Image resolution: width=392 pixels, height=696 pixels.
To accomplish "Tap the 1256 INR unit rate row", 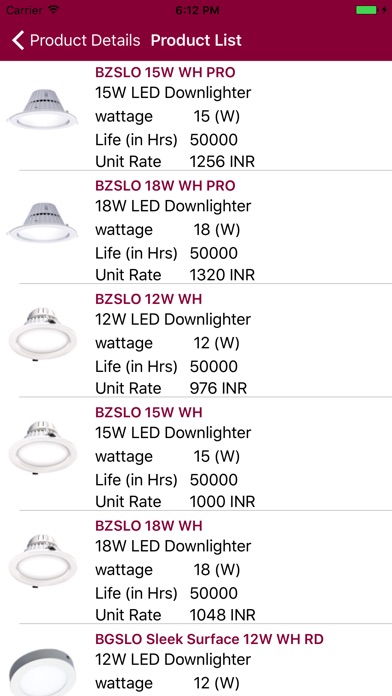I will coord(175,162).
